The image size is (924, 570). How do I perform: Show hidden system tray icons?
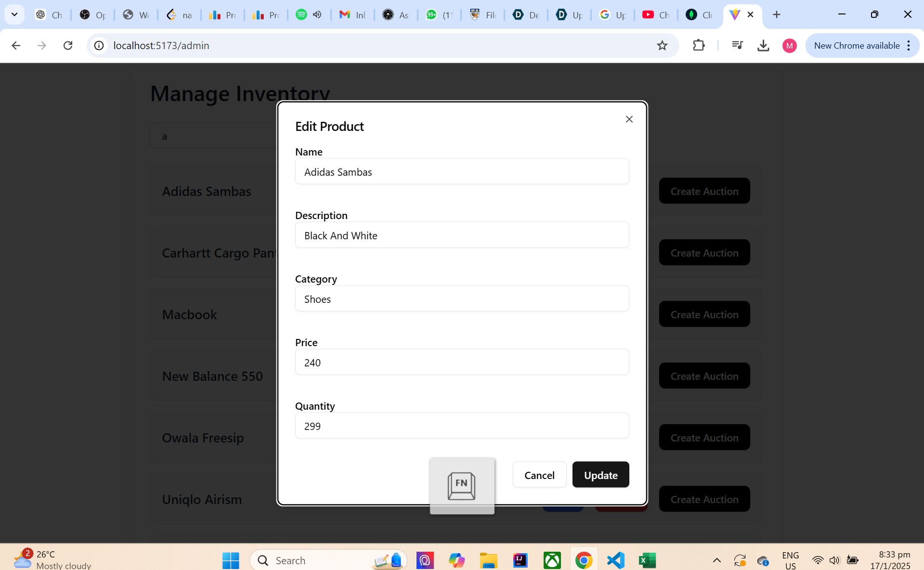(x=716, y=560)
